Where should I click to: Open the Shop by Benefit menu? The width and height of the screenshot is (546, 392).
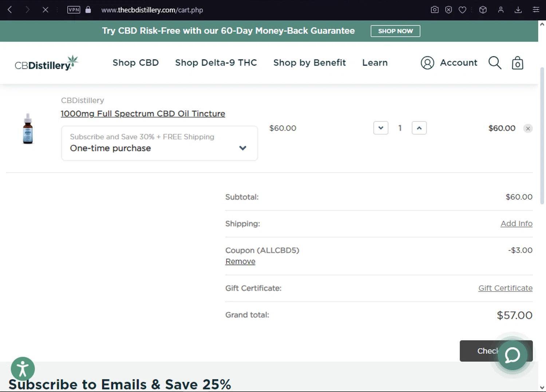pyautogui.click(x=309, y=63)
